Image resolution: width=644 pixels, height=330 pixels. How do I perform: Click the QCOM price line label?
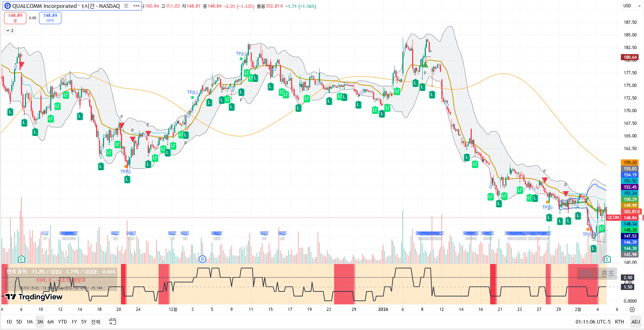[613, 217]
